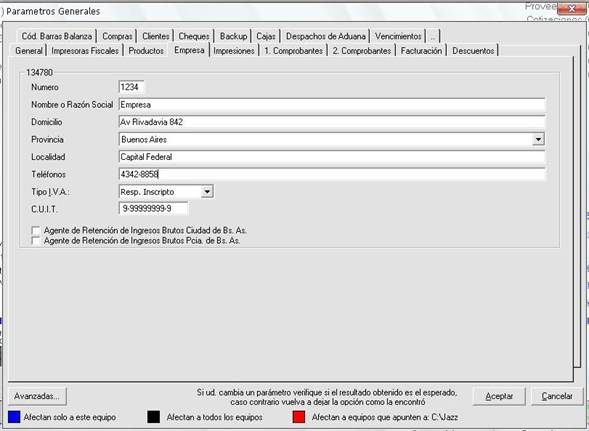The width and height of the screenshot is (589, 431).
Task: Click the black color legend square
Action: (154, 417)
